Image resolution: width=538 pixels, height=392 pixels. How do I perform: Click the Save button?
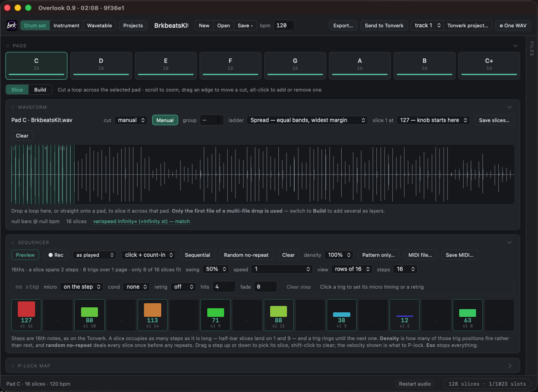(246, 25)
